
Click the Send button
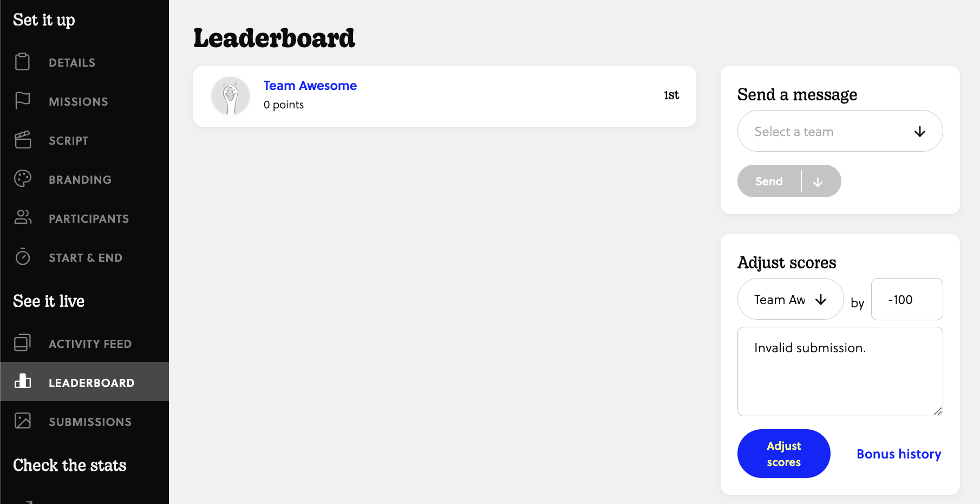[x=768, y=181]
